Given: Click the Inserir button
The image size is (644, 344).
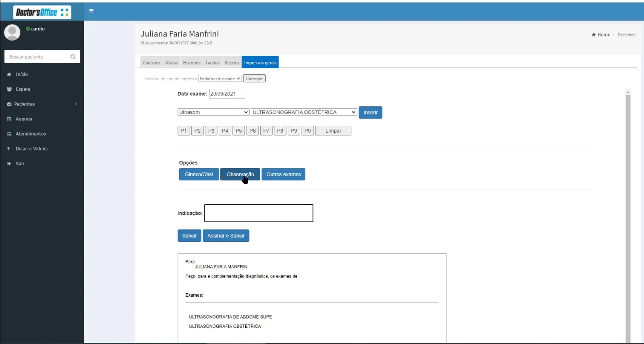Looking at the screenshot, I should click(x=370, y=113).
